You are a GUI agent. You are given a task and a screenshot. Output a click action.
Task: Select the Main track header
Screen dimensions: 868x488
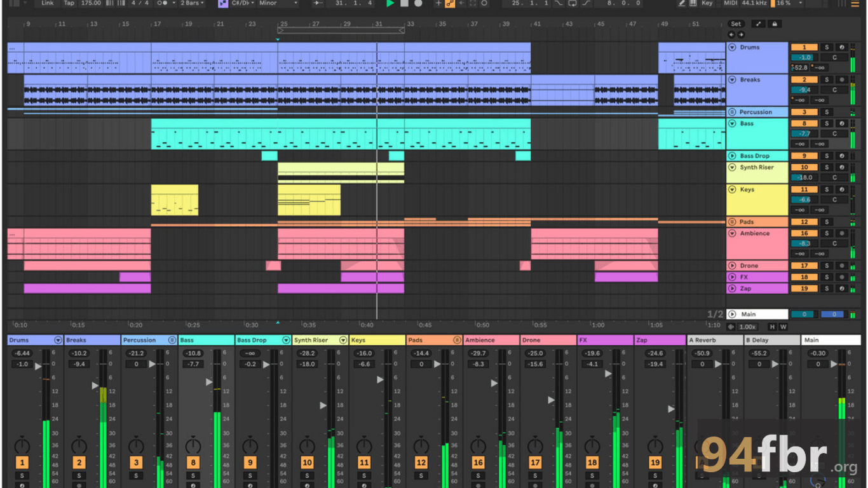tap(757, 314)
